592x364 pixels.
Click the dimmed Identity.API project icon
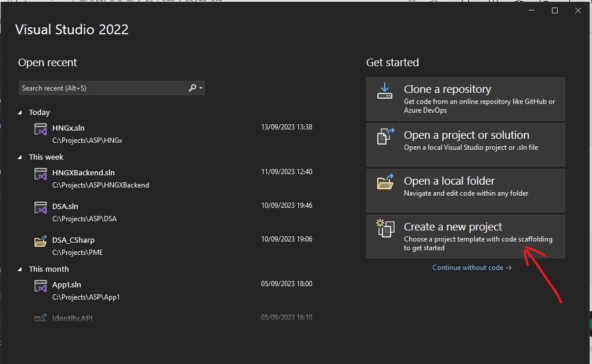(x=39, y=318)
